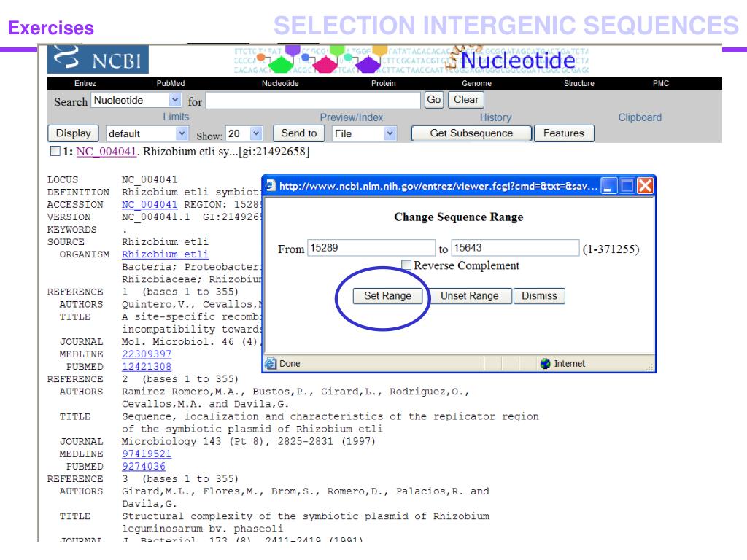Screen dimensions: 747x560
Task: Tick the Reverse Complement checkbox
Action: click(x=406, y=265)
